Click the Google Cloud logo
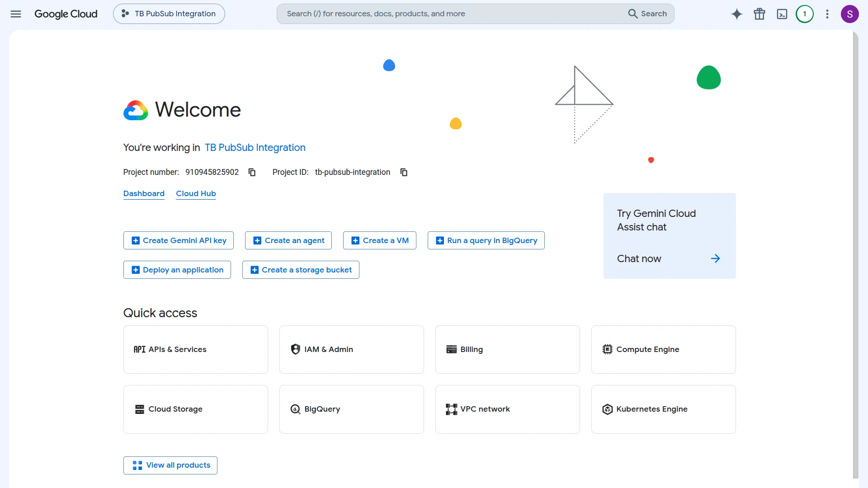 tap(66, 14)
